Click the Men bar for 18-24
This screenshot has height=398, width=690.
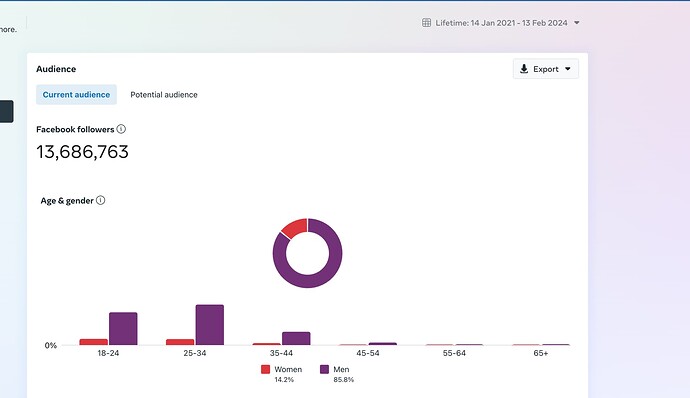pos(123,328)
